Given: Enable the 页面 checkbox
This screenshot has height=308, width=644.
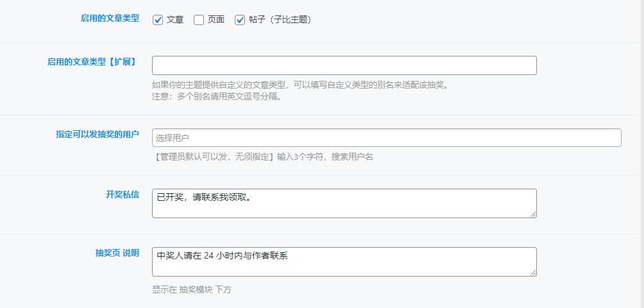Looking at the screenshot, I should (x=199, y=20).
